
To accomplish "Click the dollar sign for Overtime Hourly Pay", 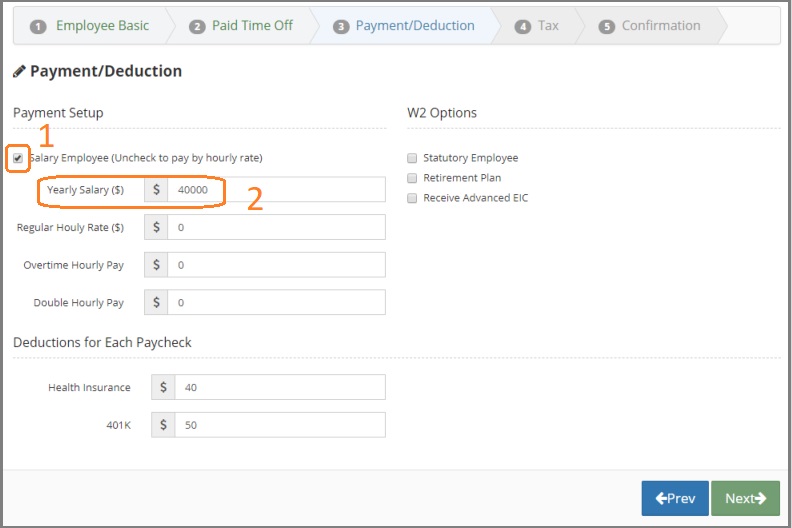I will (x=156, y=265).
